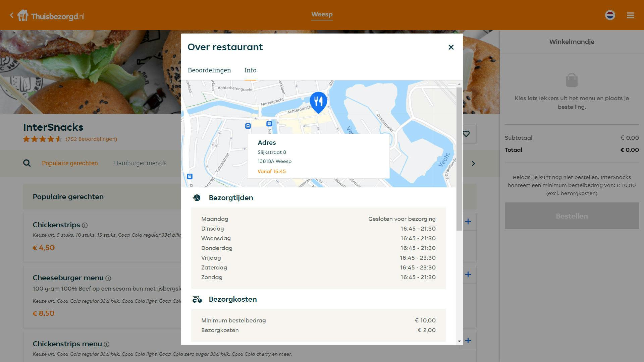Image resolution: width=644 pixels, height=362 pixels.
Task: Click info icon beside Cheeseburger menu
Action: tap(108, 278)
